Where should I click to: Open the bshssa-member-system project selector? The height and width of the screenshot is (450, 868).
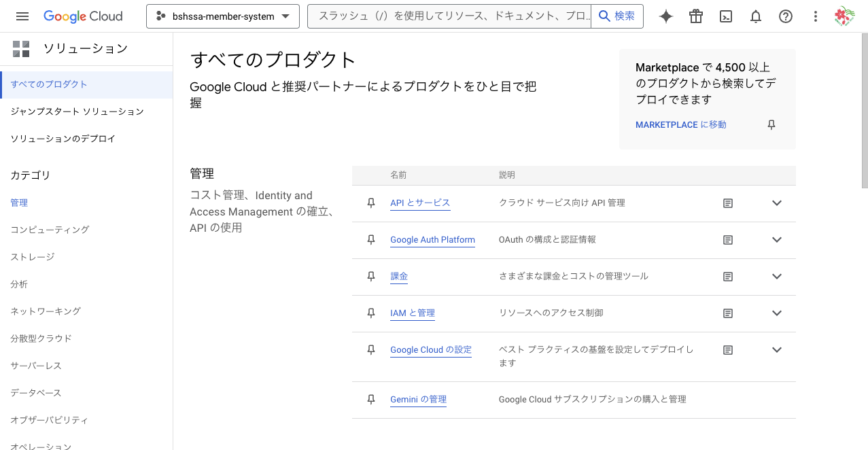coord(222,16)
